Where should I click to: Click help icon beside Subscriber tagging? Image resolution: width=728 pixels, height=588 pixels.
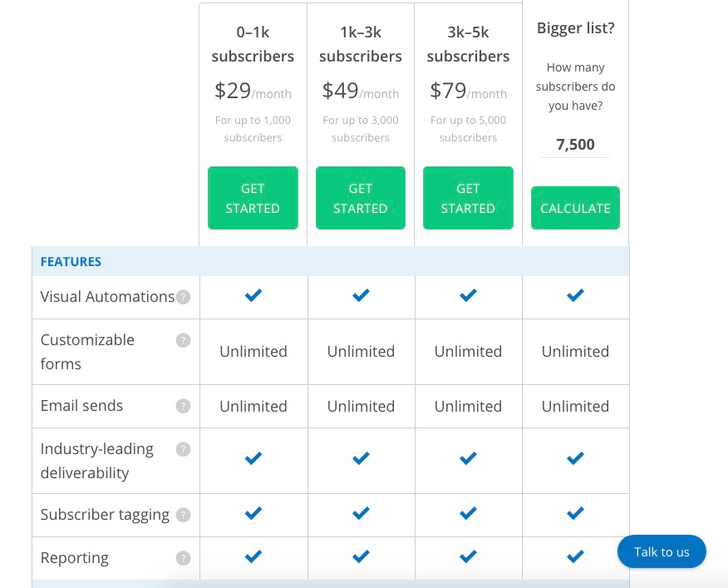tap(184, 515)
